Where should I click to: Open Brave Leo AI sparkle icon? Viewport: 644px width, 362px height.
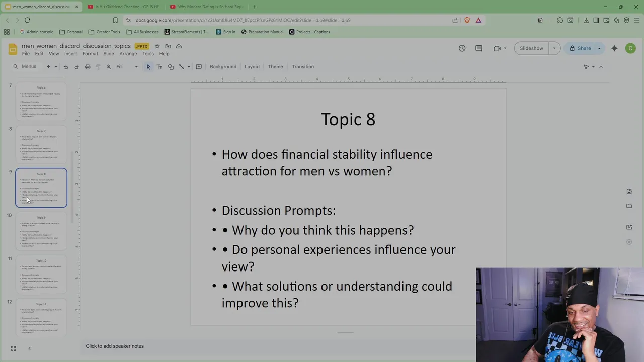pyautogui.click(x=616, y=20)
